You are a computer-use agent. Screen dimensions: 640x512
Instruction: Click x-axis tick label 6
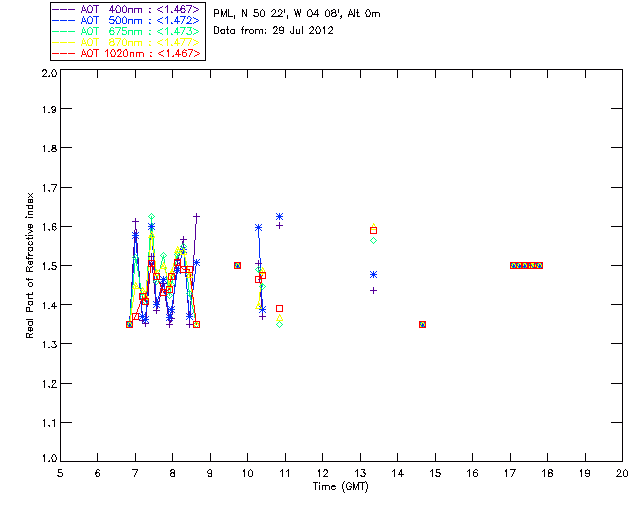(x=98, y=473)
